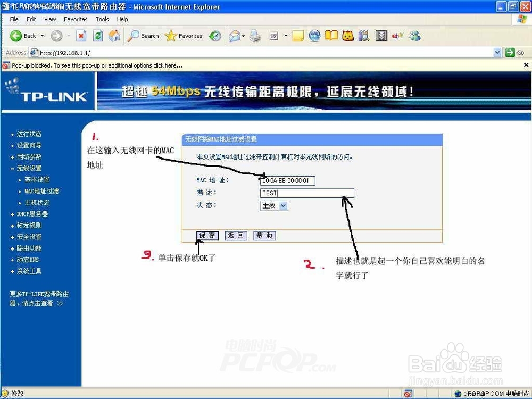Print the page with printer icon
The image size is (532, 399).
click(255, 36)
